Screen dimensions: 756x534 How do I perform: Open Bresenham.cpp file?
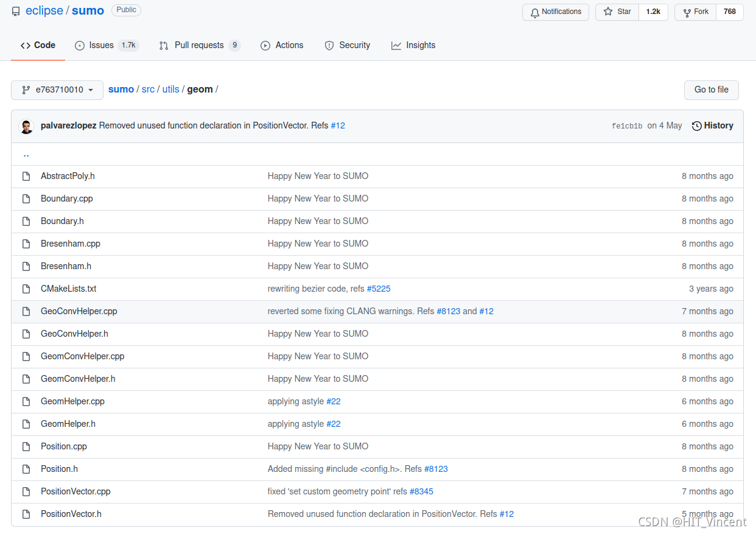click(x=71, y=244)
